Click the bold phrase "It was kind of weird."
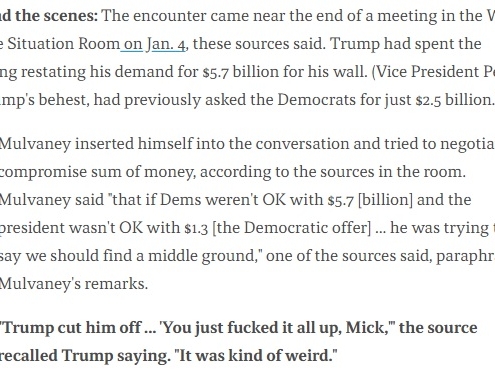The width and height of the screenshot is (495, 383). tap(256, 356)
